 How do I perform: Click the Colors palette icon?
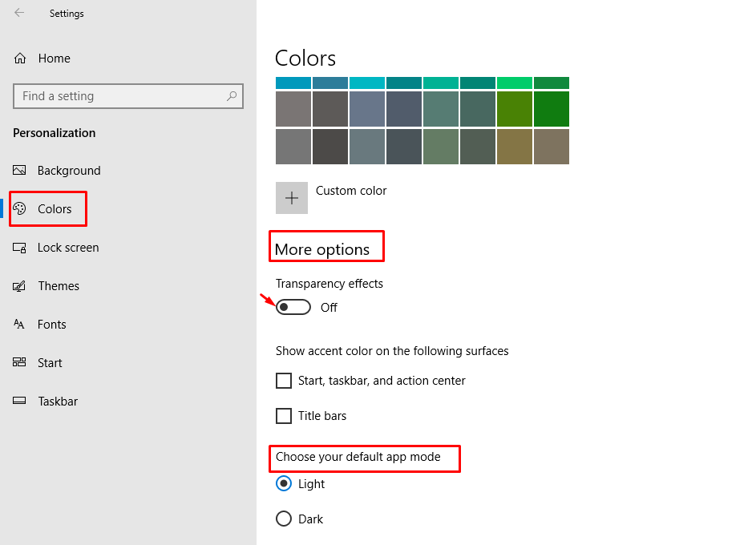tap(19, 208)
